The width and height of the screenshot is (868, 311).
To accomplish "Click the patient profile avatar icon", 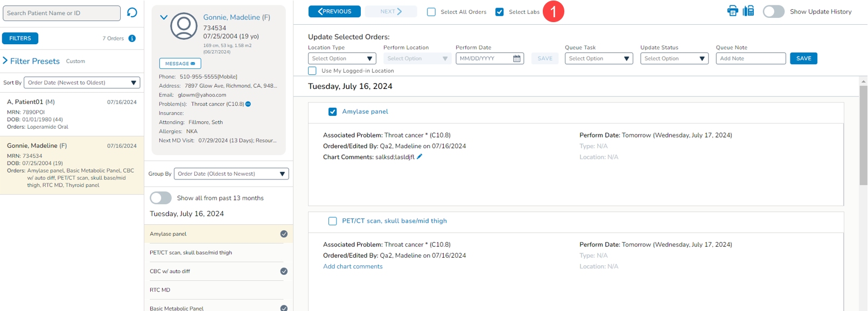I will pyautogui.click(x=184, y=26).
